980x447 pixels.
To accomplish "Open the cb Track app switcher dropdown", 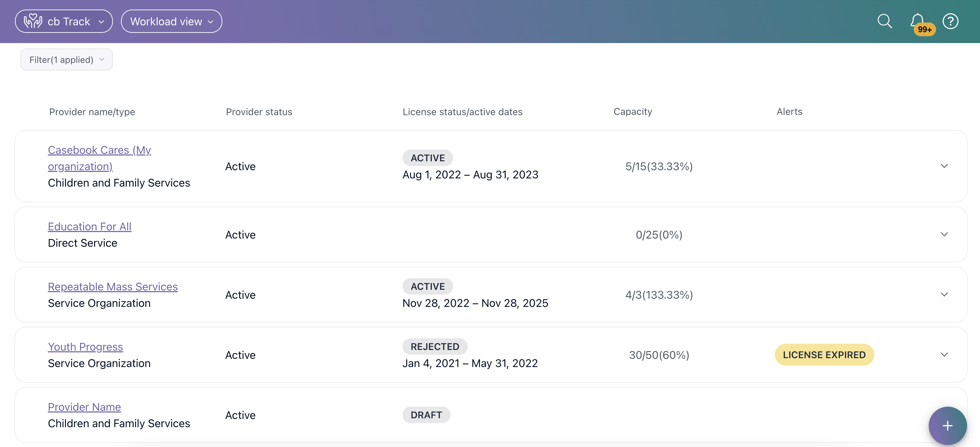I will tap(64, 21).
